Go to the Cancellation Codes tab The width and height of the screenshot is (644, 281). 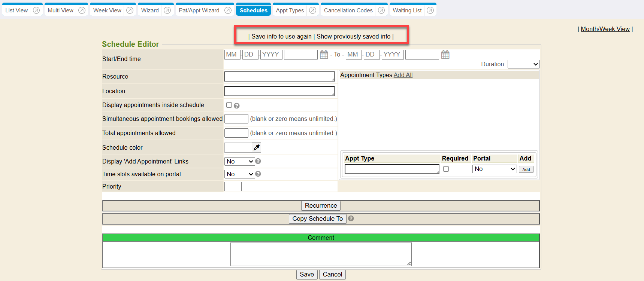(x=348, y=10)
